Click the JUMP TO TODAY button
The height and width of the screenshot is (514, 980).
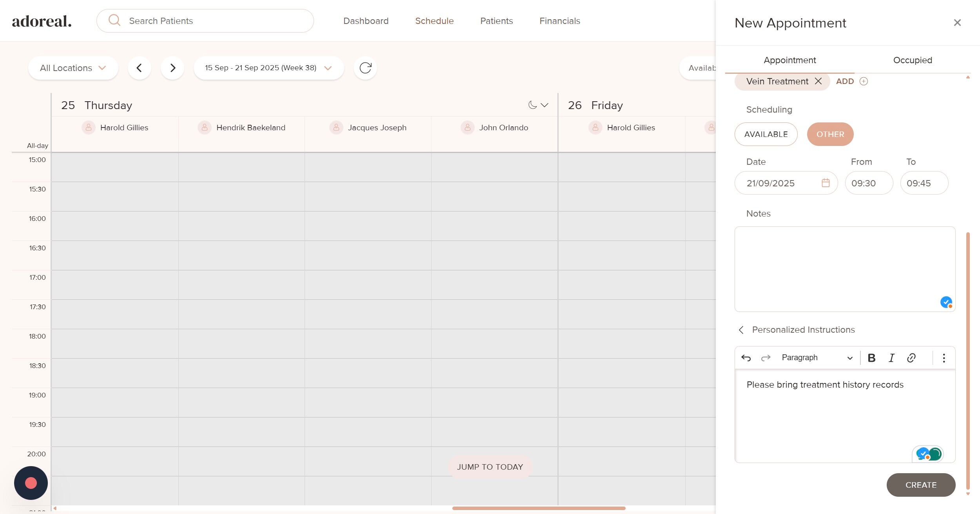(490, 467)
